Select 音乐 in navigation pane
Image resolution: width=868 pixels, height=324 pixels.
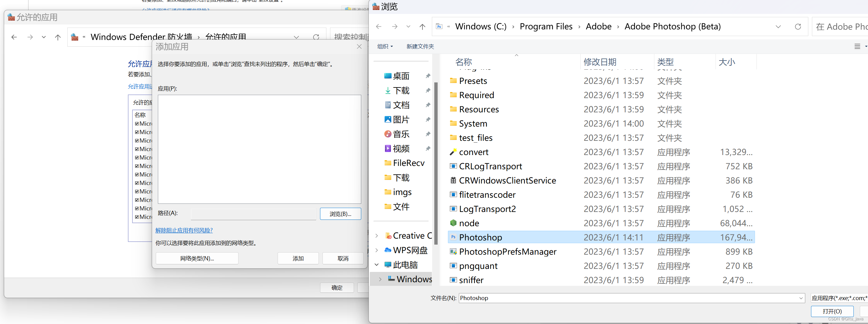click(x=401, y=134)
